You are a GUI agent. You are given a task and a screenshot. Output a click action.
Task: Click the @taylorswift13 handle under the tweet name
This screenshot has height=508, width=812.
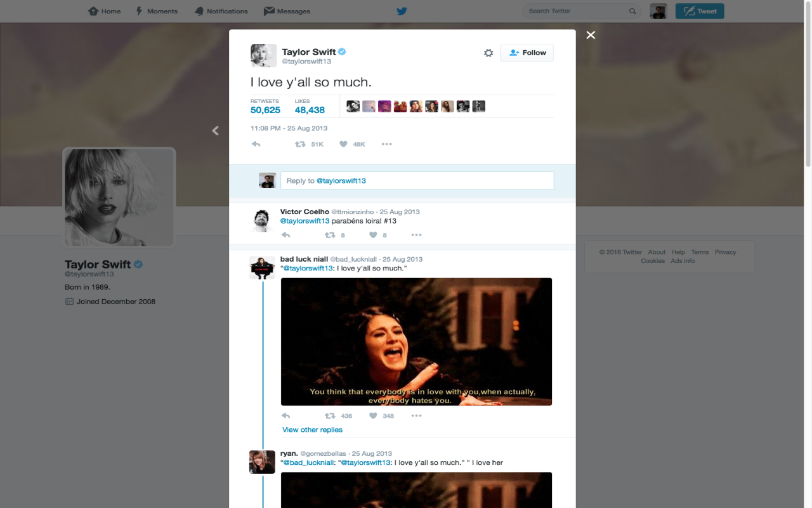pyautogui.click(x=306, y=62)
